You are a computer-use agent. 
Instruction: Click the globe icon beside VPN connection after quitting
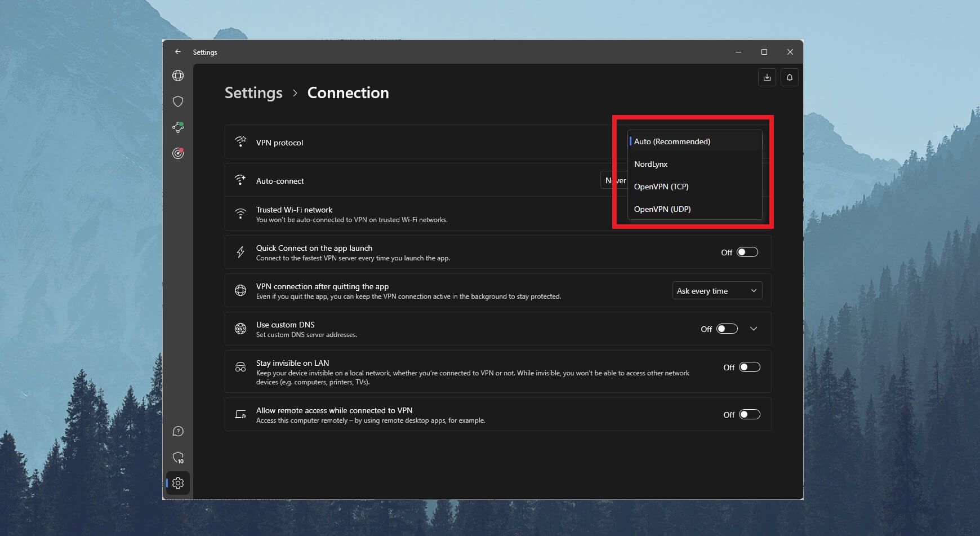pyautogui.click(x=240, y=290)
